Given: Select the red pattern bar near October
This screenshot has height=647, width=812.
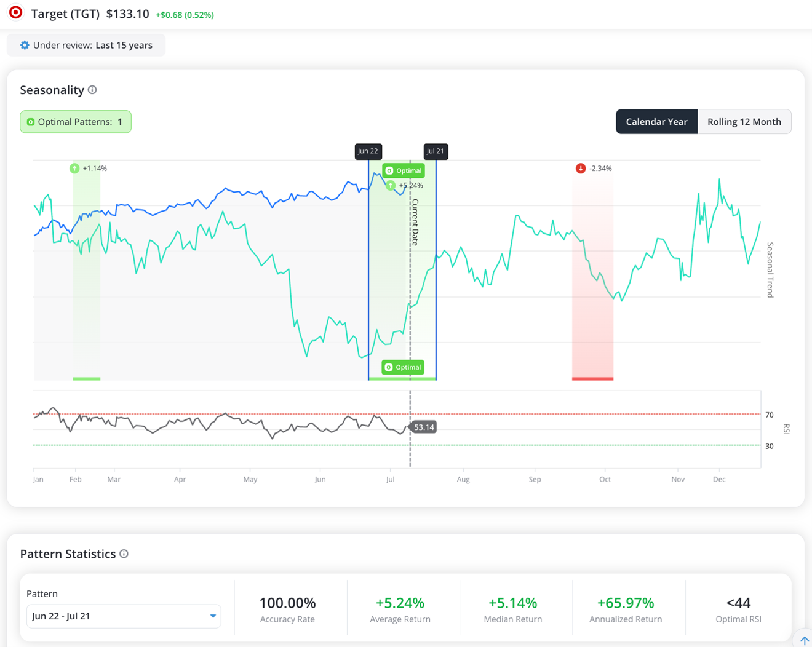Looking at the screenshot, I should click(592, 378).
